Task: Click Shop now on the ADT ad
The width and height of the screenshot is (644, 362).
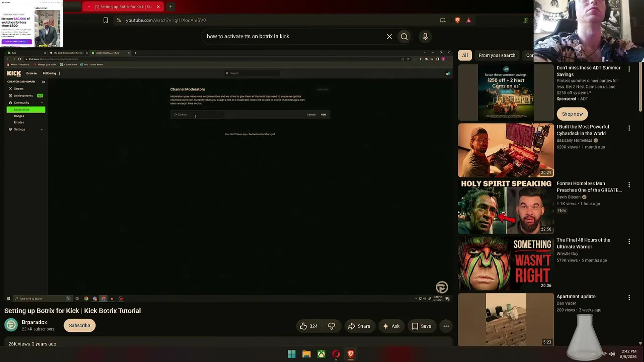Action: 572,114
